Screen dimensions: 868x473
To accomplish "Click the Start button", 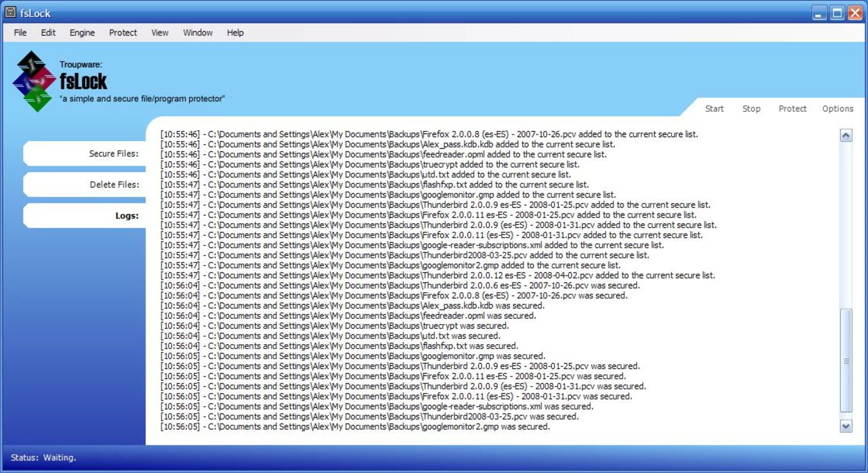I will coord(714,108).
